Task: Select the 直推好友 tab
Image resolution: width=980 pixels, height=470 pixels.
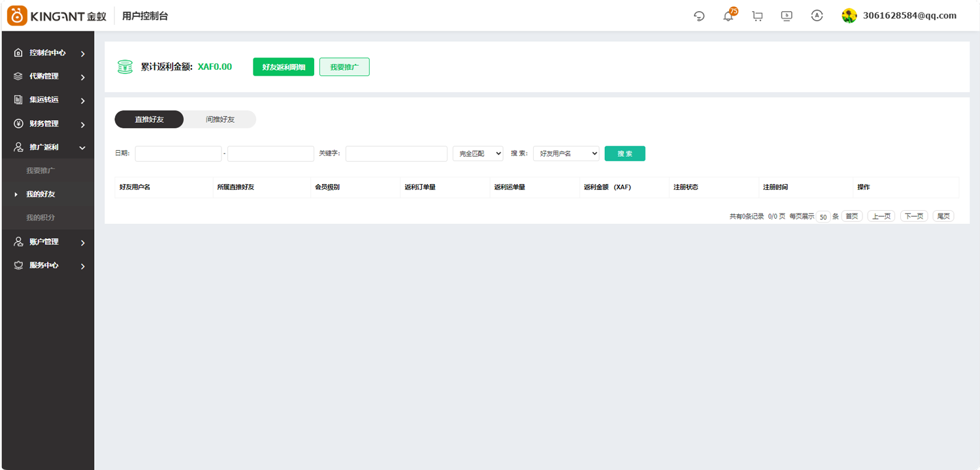Action: click(x=149, y=119)
